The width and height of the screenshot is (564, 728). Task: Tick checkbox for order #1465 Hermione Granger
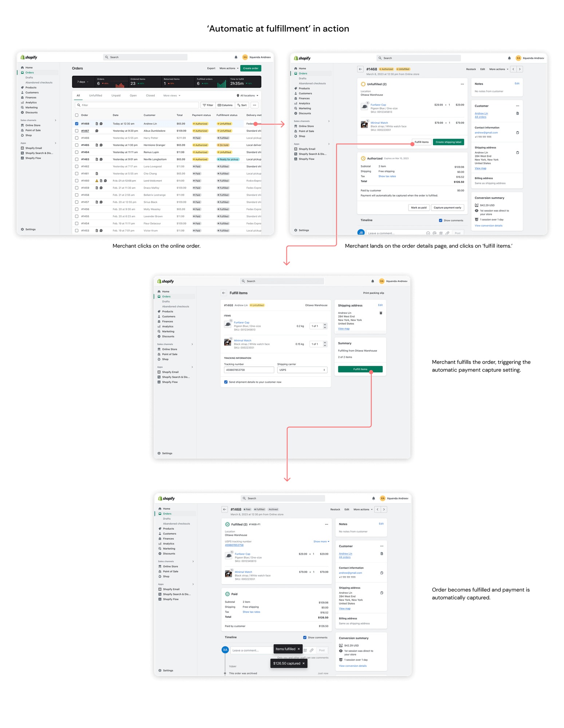tap(76, 145)
